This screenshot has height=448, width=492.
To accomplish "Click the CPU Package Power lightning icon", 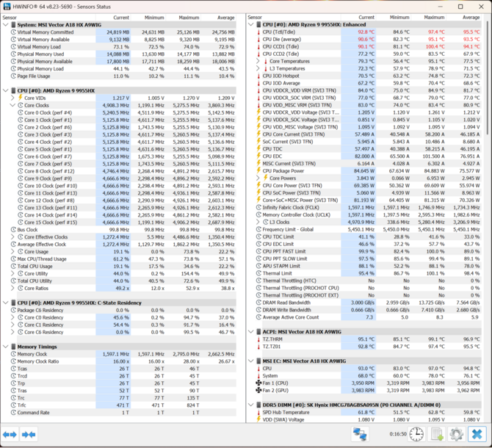I will [258, 170].
